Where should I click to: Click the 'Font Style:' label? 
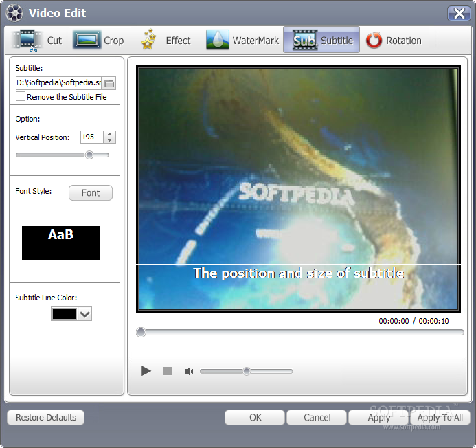point(34,191)
